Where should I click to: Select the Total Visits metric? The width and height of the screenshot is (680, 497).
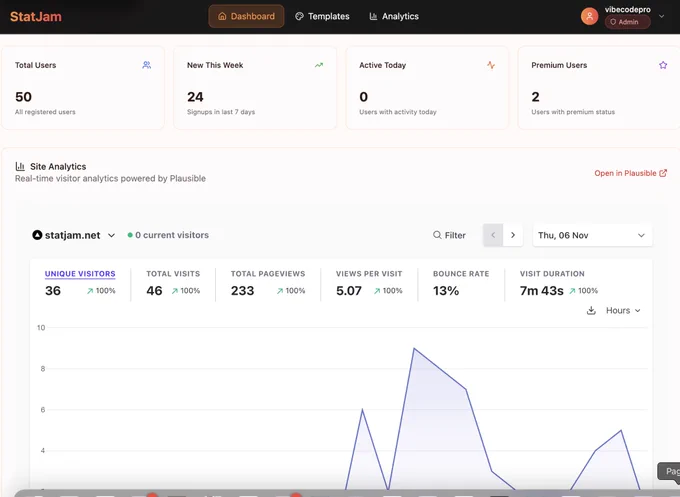[x=173, y=284]
